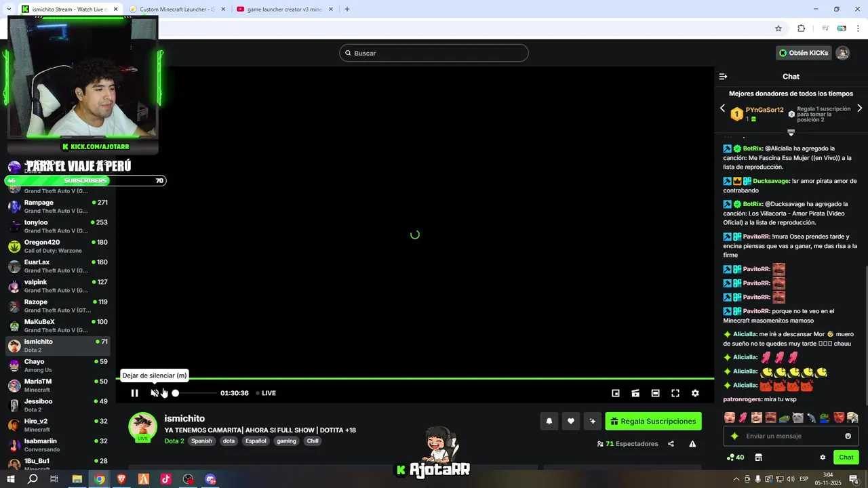Insert the grey cat emote
This screenshot has height=488, width=868.
[797, 418]
